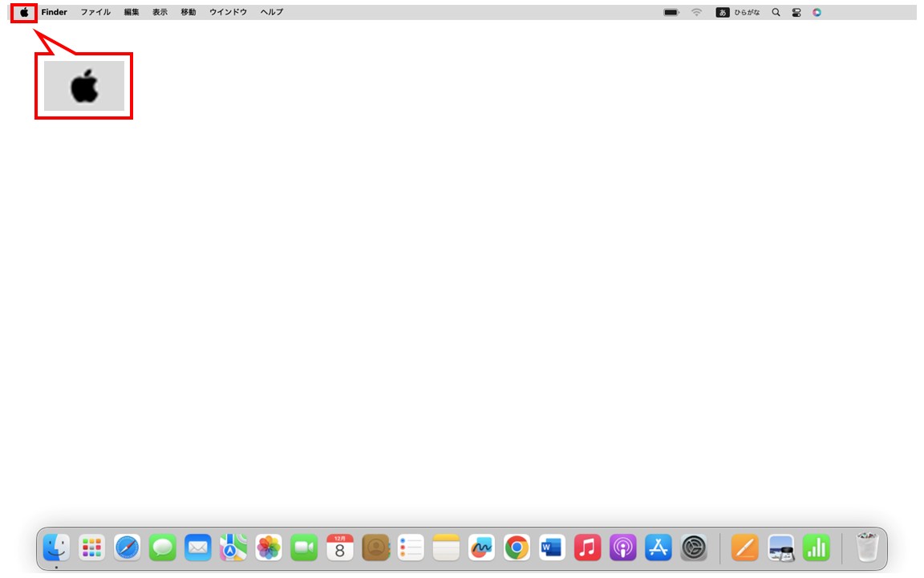Open Launchpad from the Dock
Viewport: 924px width, 578px height.
coord(91,548)
